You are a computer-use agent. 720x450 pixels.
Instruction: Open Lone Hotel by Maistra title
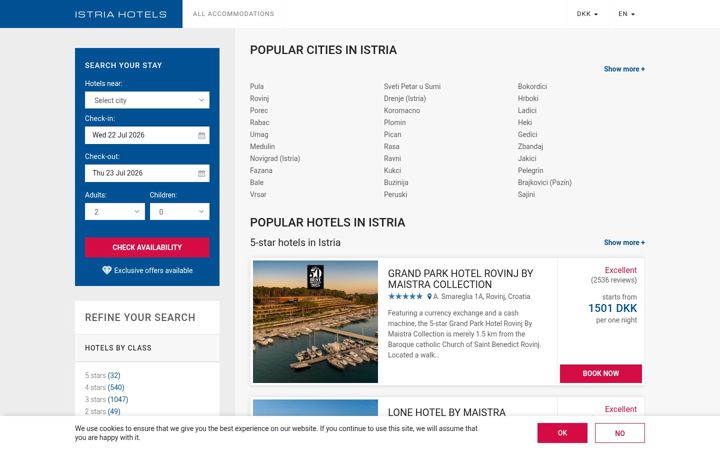click(x=446, y=412)
